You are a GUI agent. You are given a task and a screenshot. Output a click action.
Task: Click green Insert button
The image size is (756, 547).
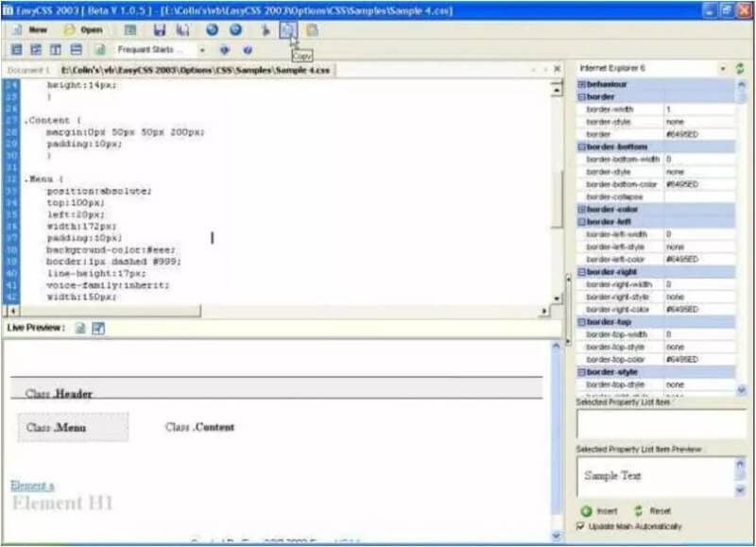coord(599,511)
